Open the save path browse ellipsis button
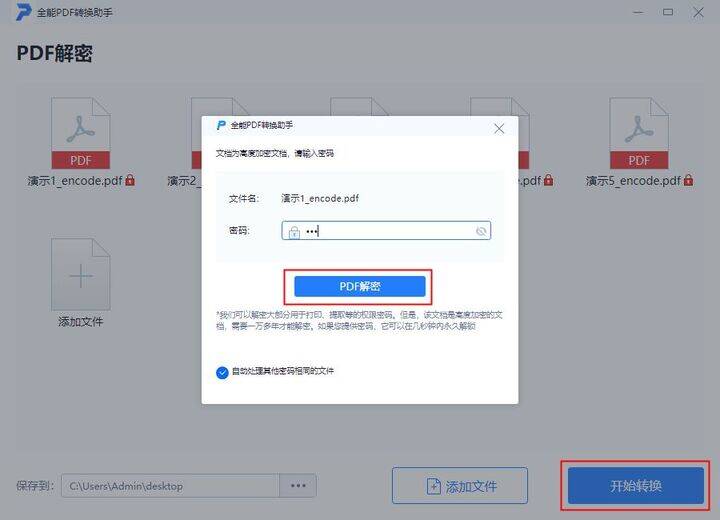Image resolution: width=720 pixels, height=520 pixels. (x=298, y=486)
